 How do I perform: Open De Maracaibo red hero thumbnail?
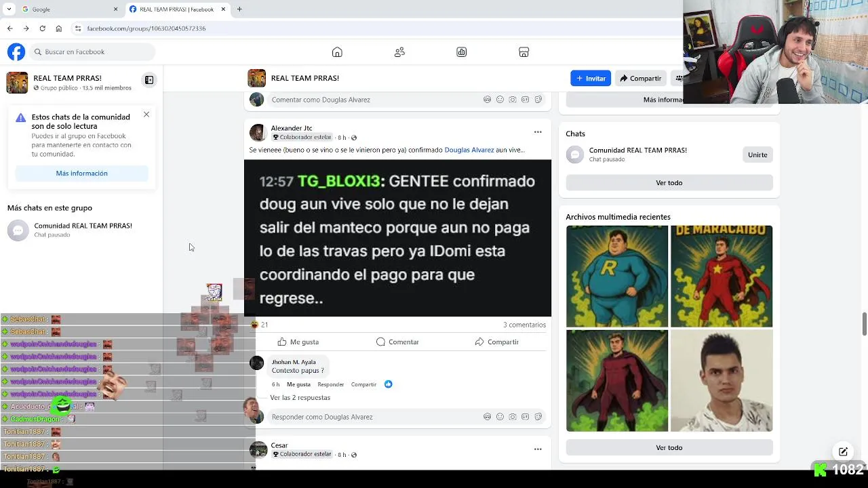click(x=722, y=277)
